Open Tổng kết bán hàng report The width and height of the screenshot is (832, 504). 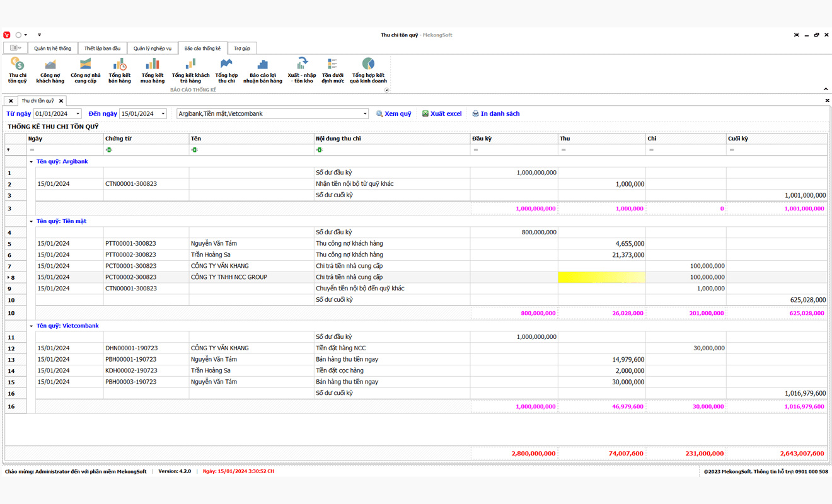120,71
